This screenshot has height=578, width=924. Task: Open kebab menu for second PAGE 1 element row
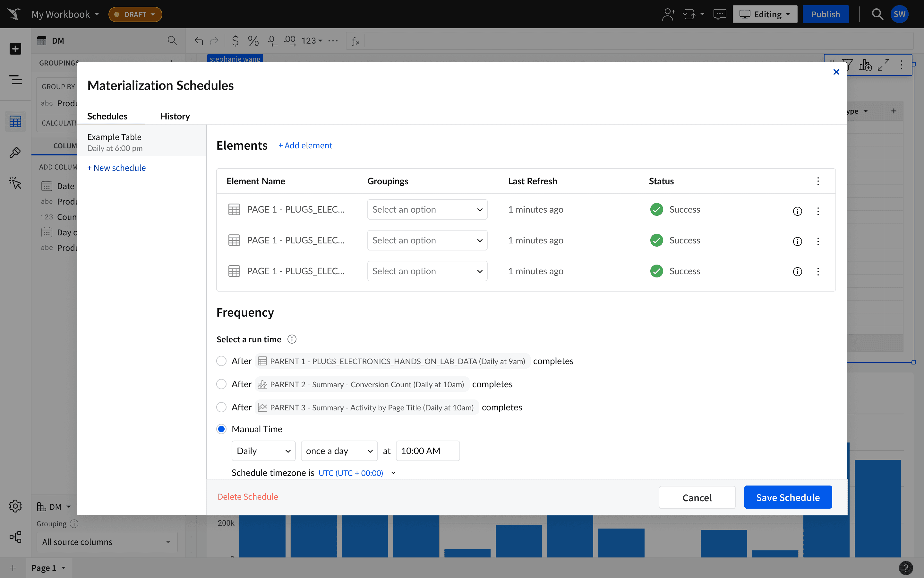818,241
